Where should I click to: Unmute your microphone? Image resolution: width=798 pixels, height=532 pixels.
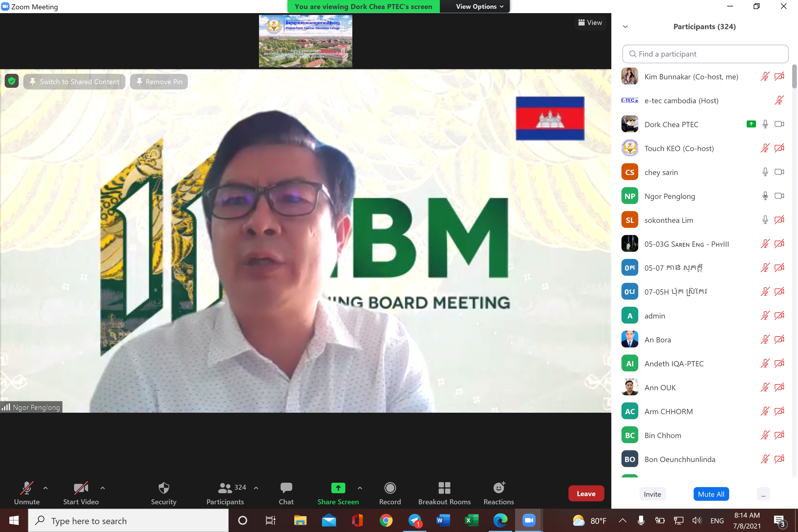[27, 489]
